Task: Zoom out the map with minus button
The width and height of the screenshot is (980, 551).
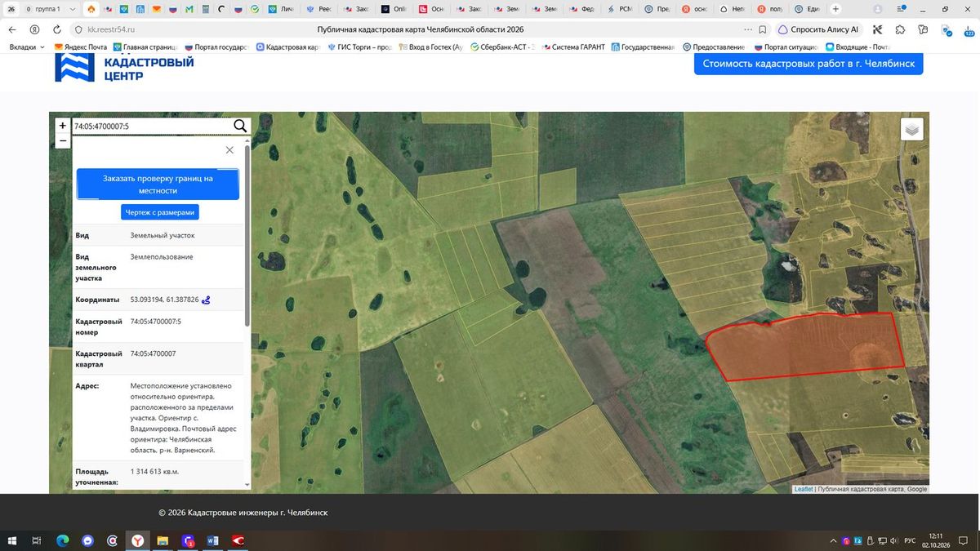Action: 63,140
